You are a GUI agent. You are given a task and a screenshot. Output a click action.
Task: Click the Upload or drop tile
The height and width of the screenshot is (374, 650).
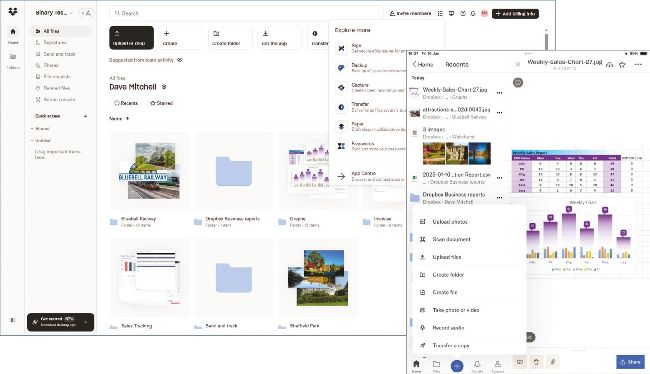pos(131,38)
